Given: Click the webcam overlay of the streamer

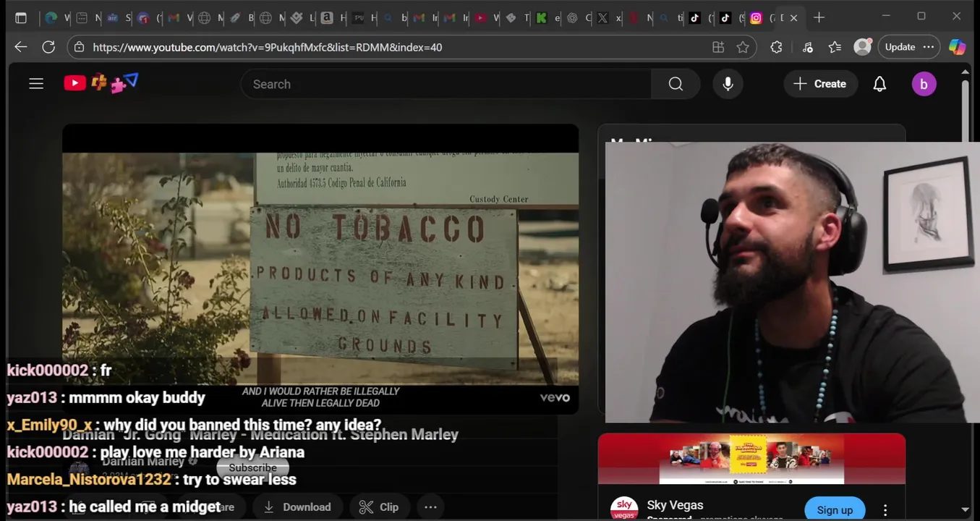Looking at the screenshot, I should (x=792, y=282).
